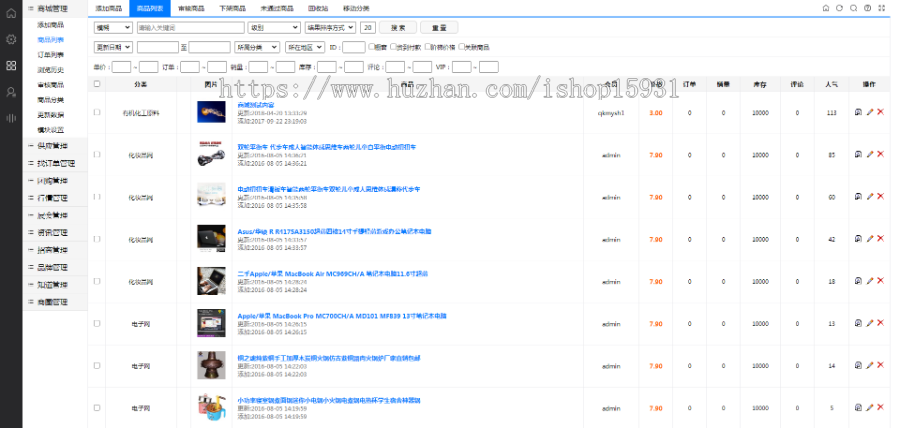This screenshot has height=428, width=900.
Task: Open the settings gear in dark sidebar
Action: 11,40
